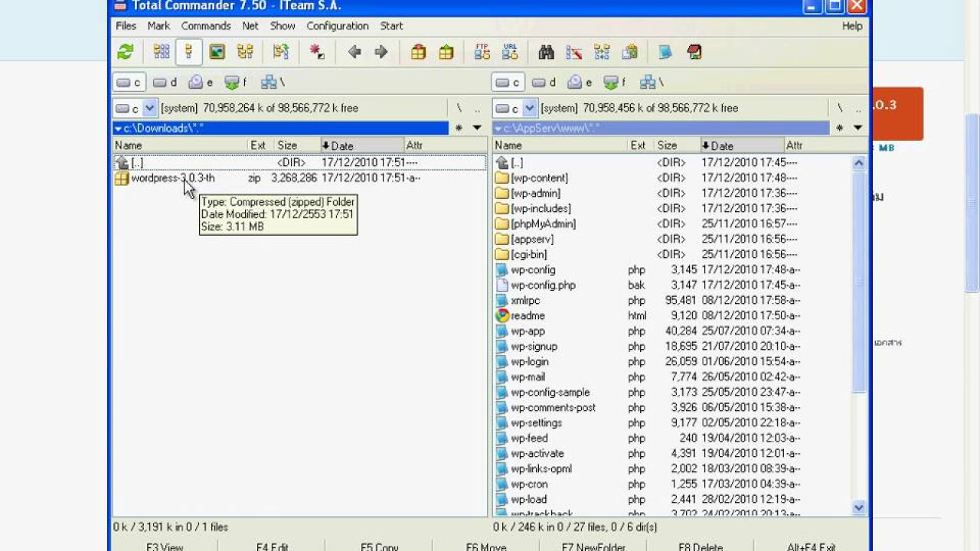This screenshot has height=551, width=980.
Task: Open Find files with the binoculars icon
Action: (x=546, y=52)
